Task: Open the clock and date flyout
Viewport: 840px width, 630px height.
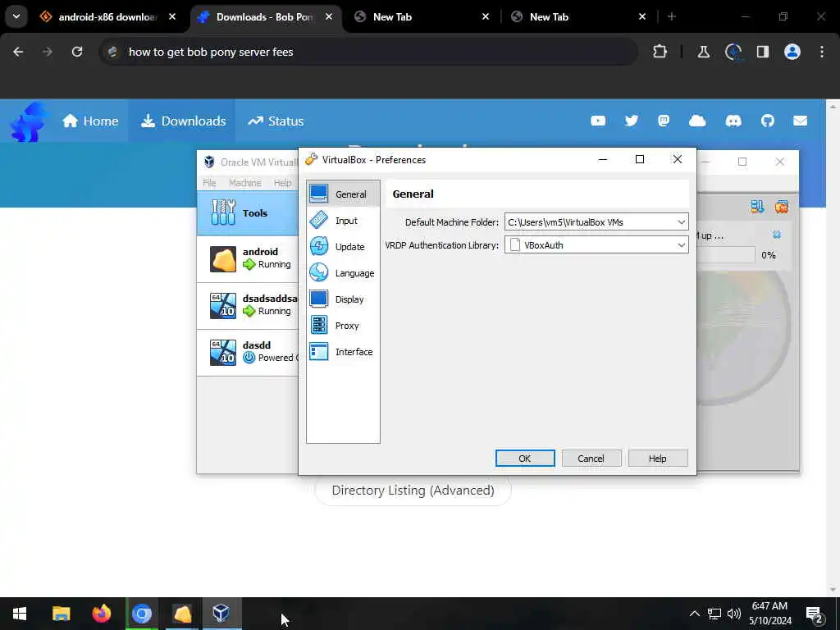Action: pyautogui.click(x=769, y=614)
